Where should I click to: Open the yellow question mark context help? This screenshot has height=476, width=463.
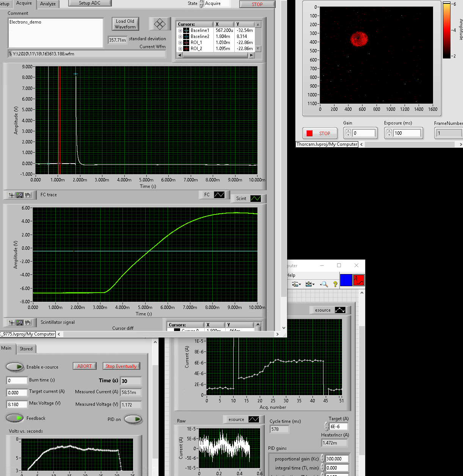tap(335, 284)
